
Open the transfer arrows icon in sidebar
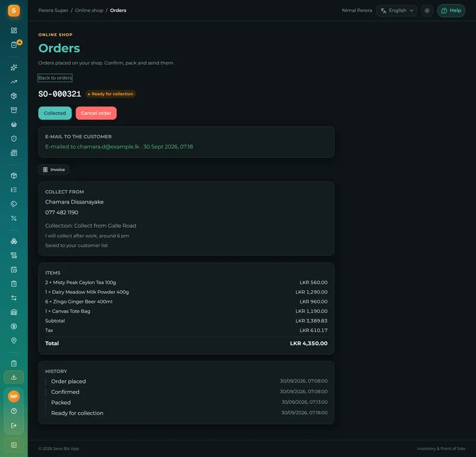coord(14,298)
